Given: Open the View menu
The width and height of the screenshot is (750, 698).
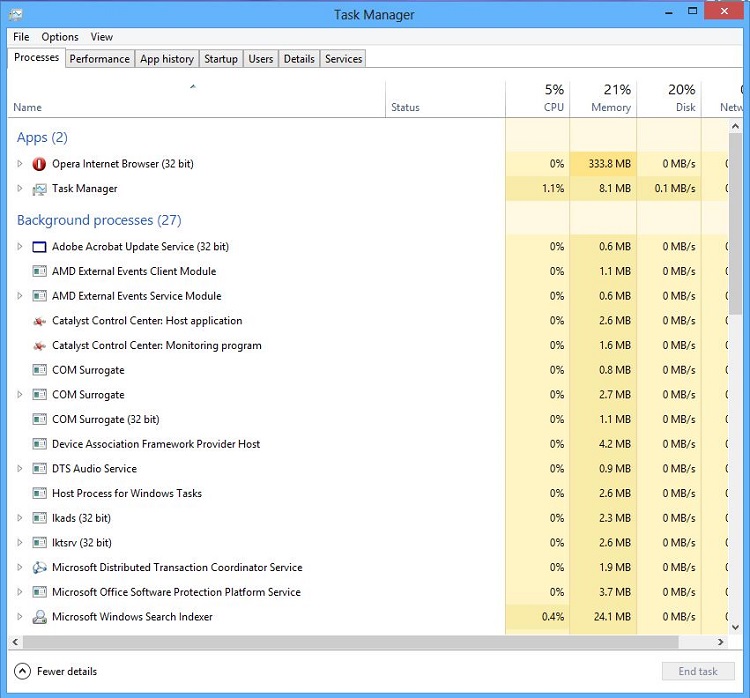Looking at the screenshot, I should [x=102, y=37].
